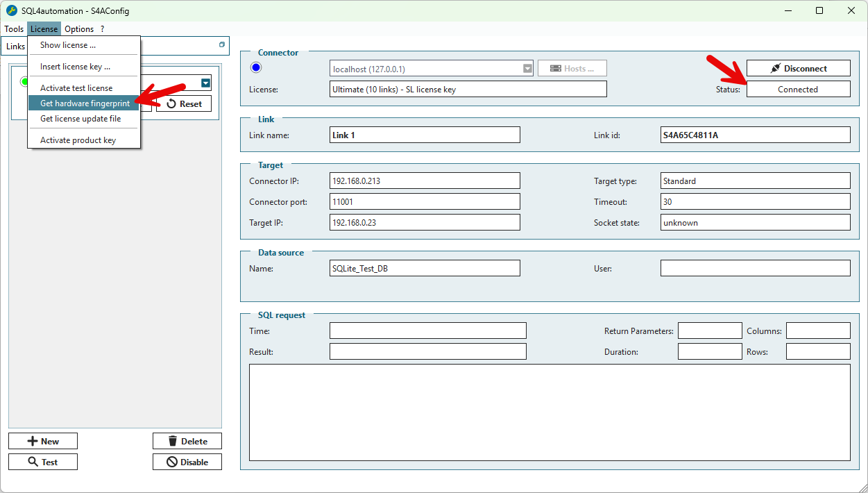Click the Duration field
868x493 pixels.
(x=710, y=351)
